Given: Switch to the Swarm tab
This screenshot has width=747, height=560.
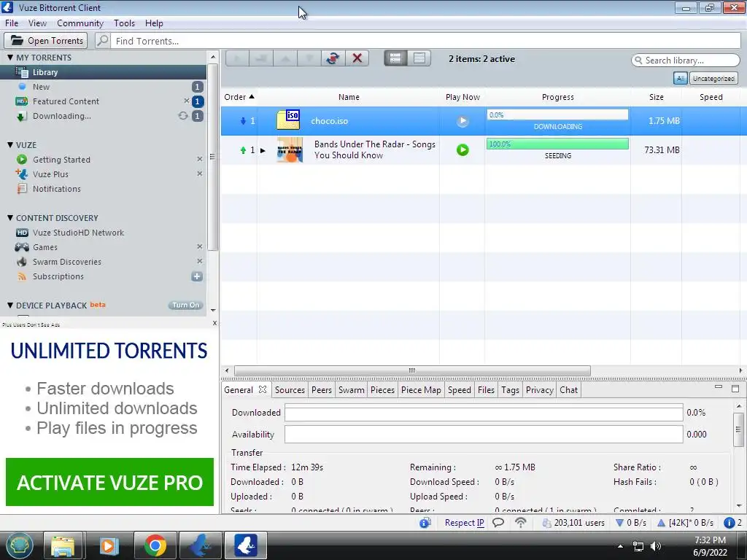Looking at the screenshot, I should tap(351, 389).
